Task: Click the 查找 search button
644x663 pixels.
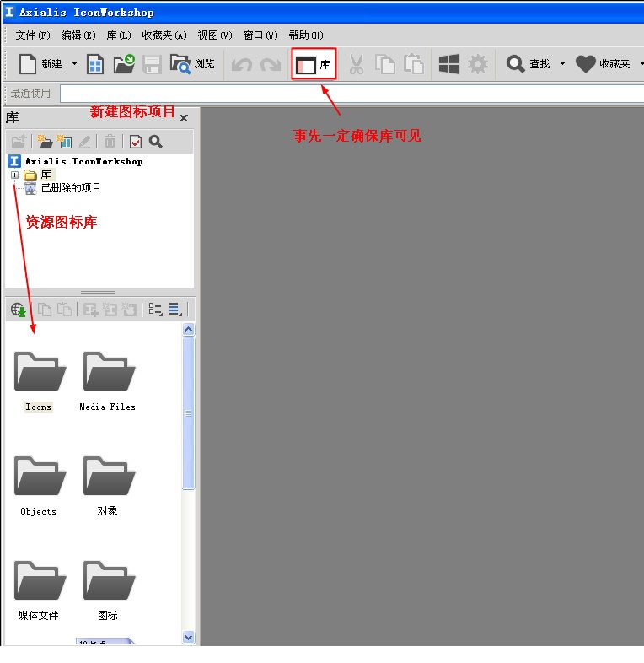Action: [529, 64]
